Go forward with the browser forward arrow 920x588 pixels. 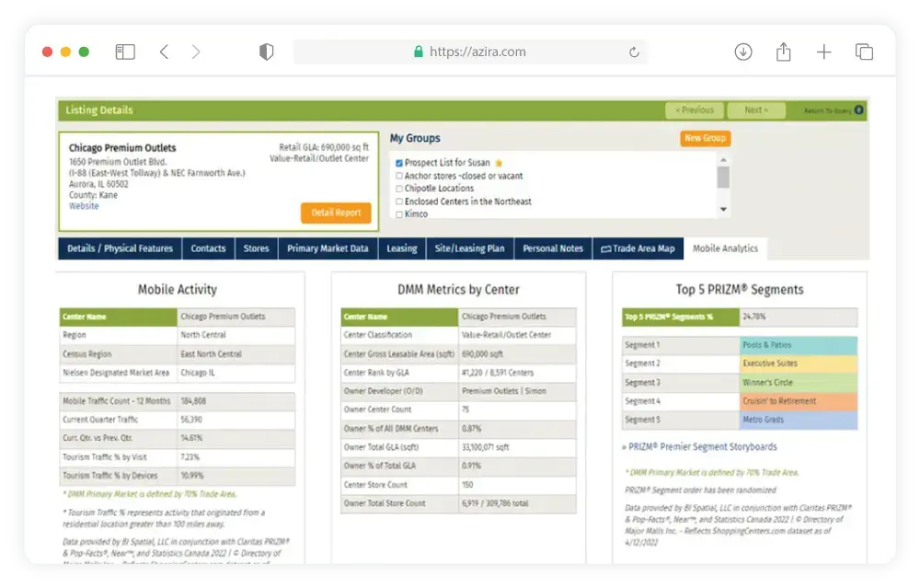pyautogui.click(x=196, y=52)
